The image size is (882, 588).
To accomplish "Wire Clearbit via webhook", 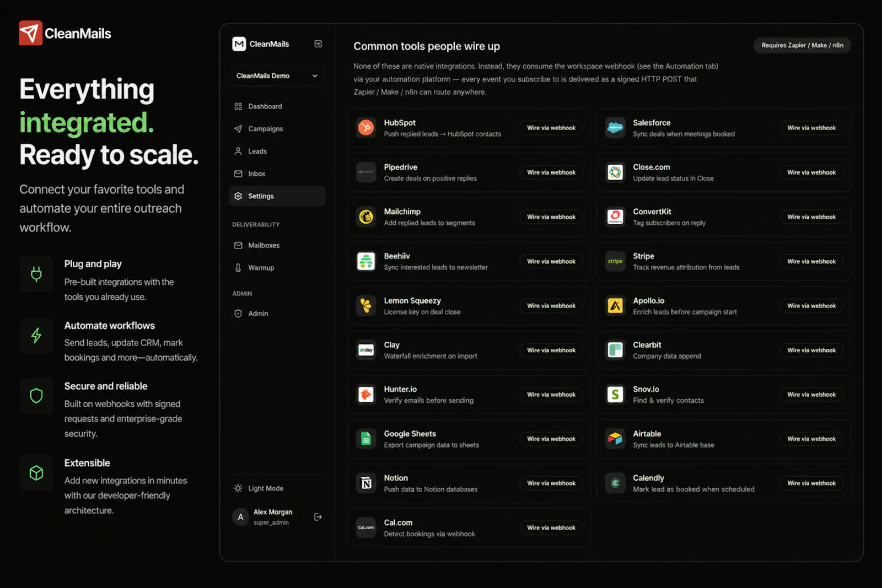I will 811,350.
